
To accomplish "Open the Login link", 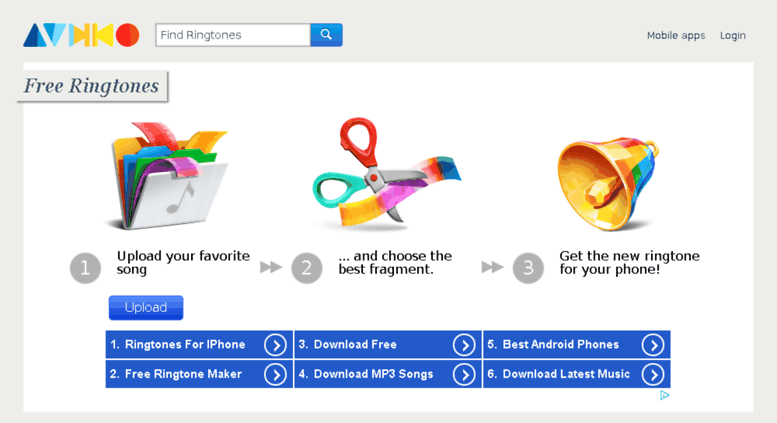I will (x=732, y=36).
